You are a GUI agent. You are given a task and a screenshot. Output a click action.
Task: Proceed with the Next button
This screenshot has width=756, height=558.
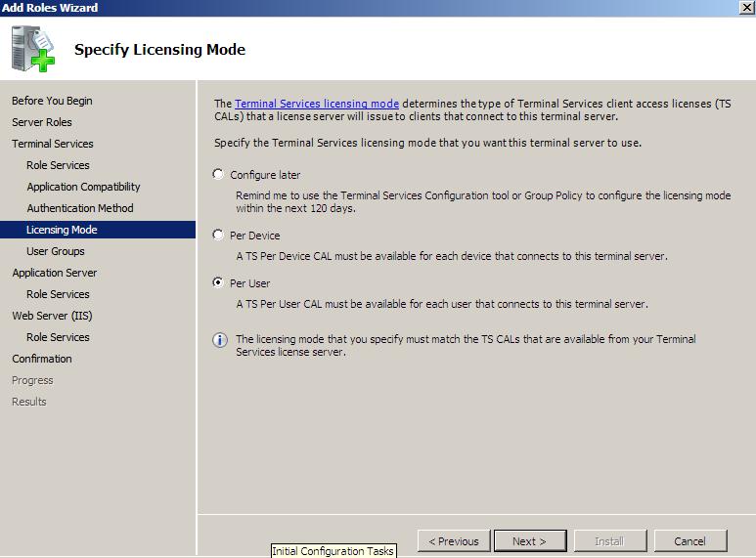pyautogui.click(x=530, y=541)
